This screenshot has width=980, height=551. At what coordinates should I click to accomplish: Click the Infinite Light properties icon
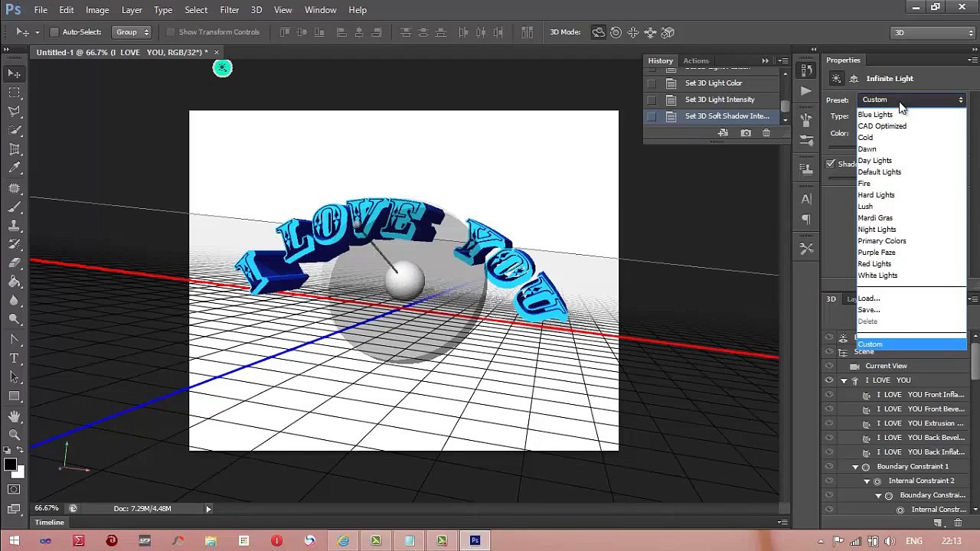pos(836,79)
